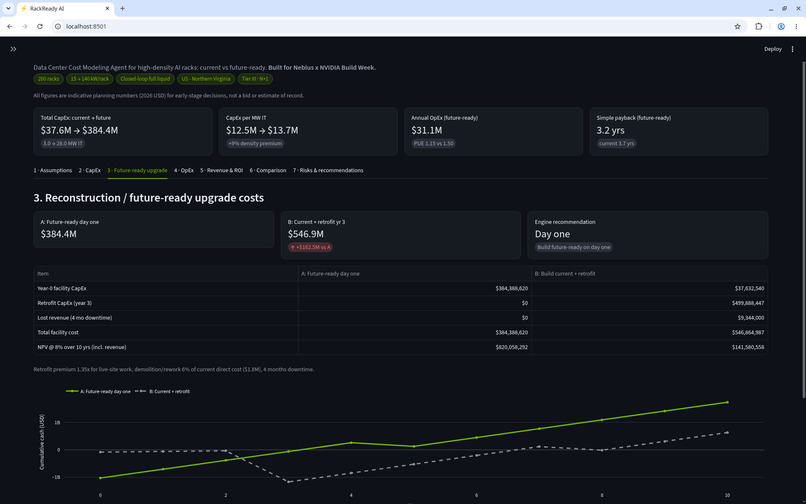
Task: Click the $546.9M retrofit metric value
Action: (x=306, y=234)
